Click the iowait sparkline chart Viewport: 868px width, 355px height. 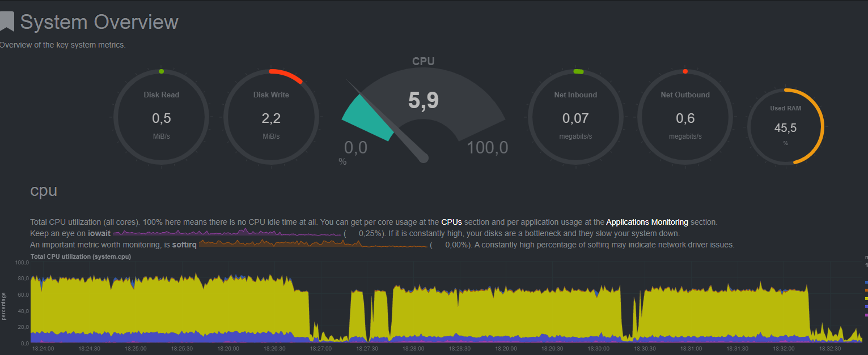pyautogui.click(x=227, y=233)
